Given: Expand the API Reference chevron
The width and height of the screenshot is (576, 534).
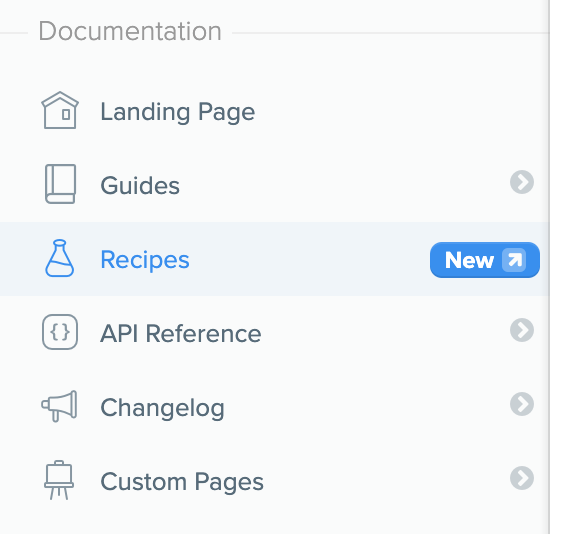Looking at the screenshot, I should (x=522, y=330).
